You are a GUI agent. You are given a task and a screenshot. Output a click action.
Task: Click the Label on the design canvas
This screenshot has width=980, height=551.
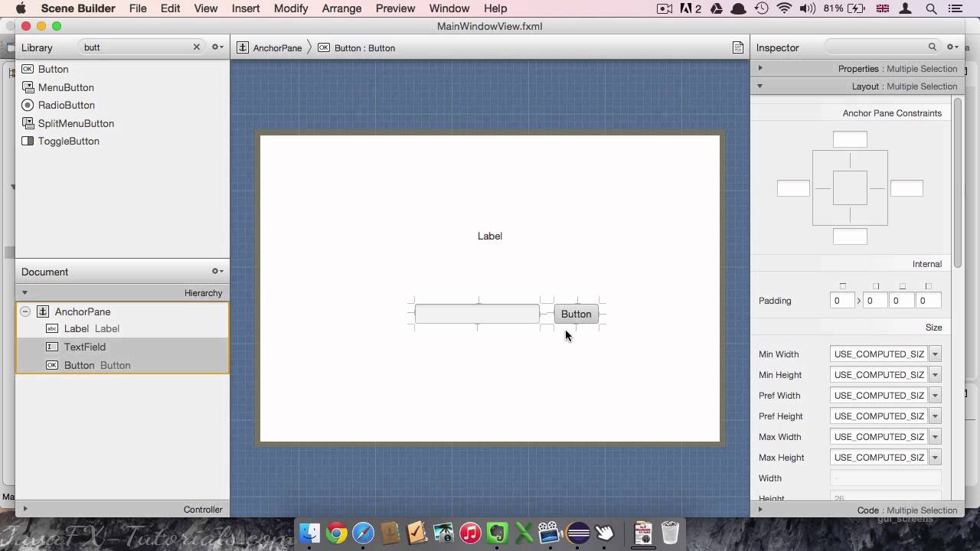click(x=490, y=236)
